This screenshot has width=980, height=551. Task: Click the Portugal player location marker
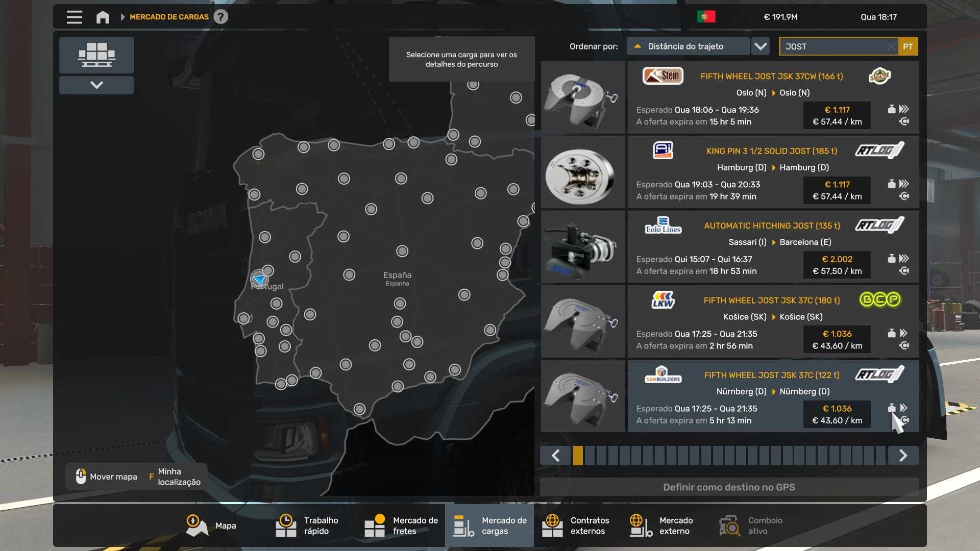pos(259,279)
